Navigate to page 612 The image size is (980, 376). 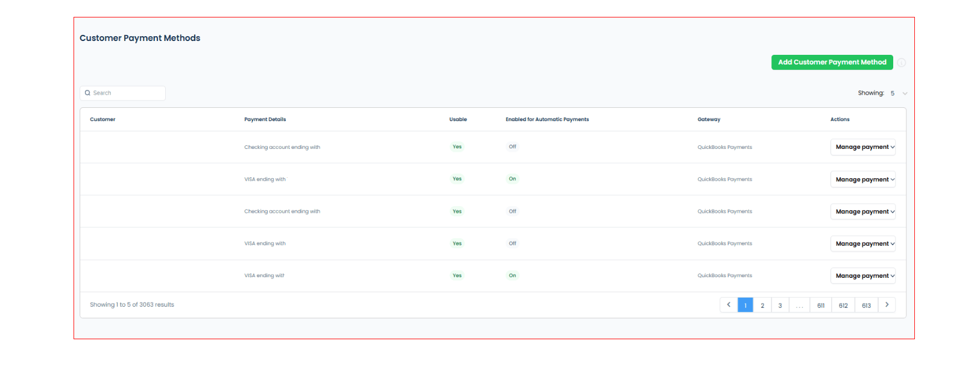[843, 305]
